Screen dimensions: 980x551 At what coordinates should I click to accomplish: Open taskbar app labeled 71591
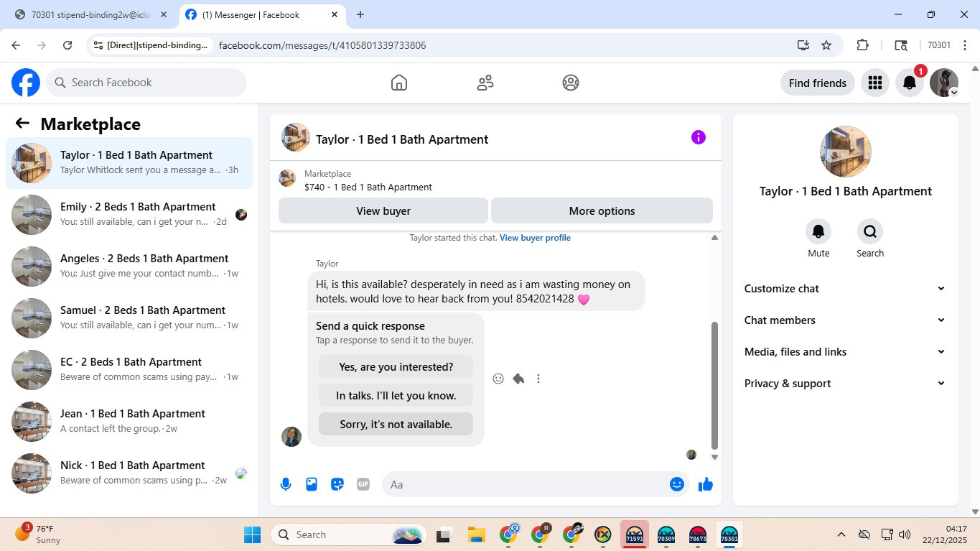click(x=635, y=534)
